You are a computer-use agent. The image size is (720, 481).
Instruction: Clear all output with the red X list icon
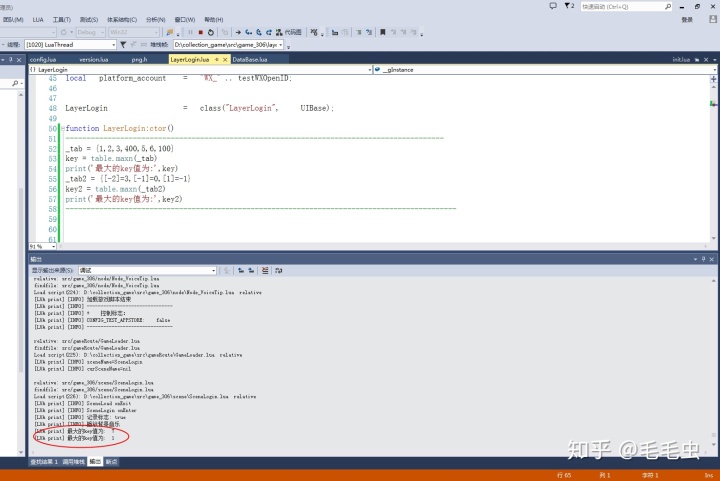265,270
